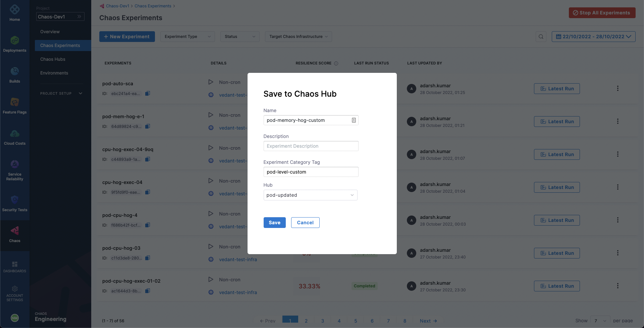This screenshot has width=644, height=328.
Task: Open the Target Chaos Infrastructure filter
Action: (298, 37)
